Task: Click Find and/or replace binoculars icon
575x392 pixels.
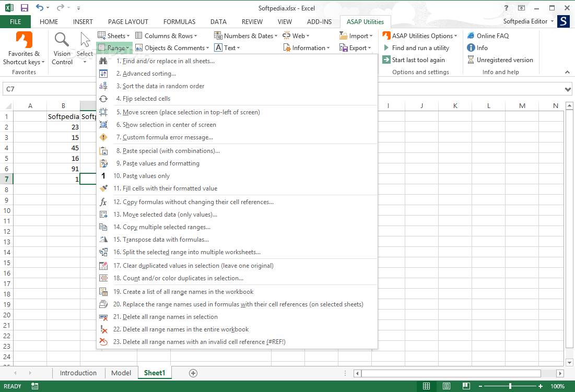Action: pos(103,61)
